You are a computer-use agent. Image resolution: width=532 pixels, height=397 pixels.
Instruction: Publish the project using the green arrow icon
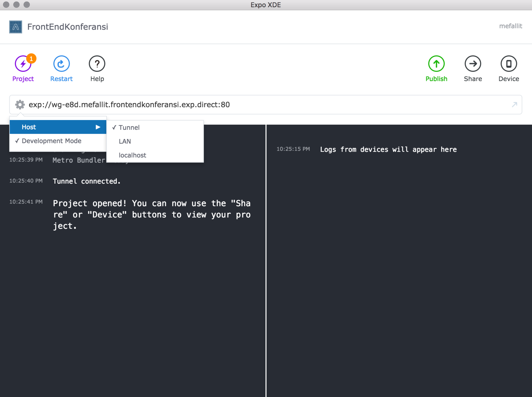436,64
